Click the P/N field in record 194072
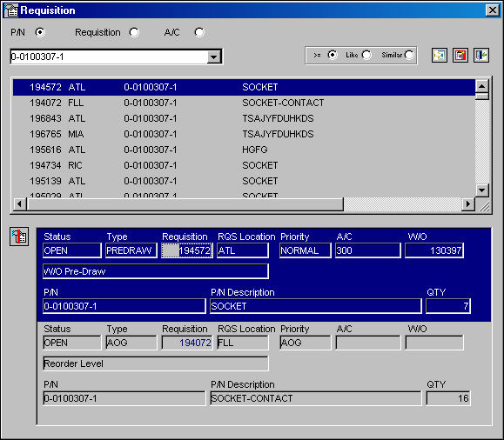504x440 pixels. (x=124, y=398)
